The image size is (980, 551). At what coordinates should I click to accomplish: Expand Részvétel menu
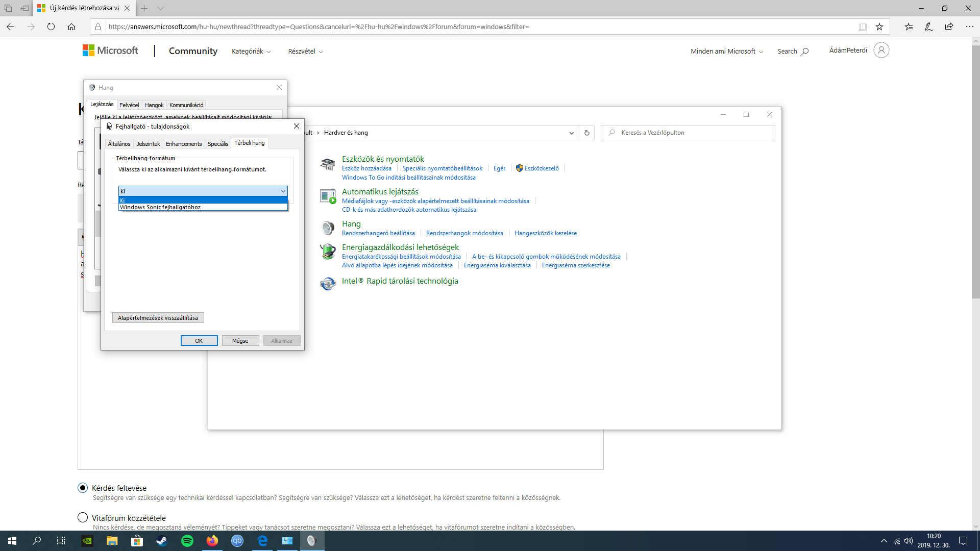coord(305,52)
